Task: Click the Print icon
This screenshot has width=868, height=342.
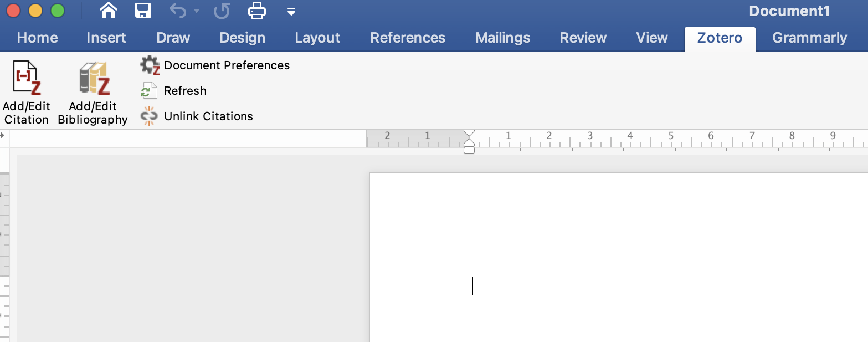Action: 257,11
